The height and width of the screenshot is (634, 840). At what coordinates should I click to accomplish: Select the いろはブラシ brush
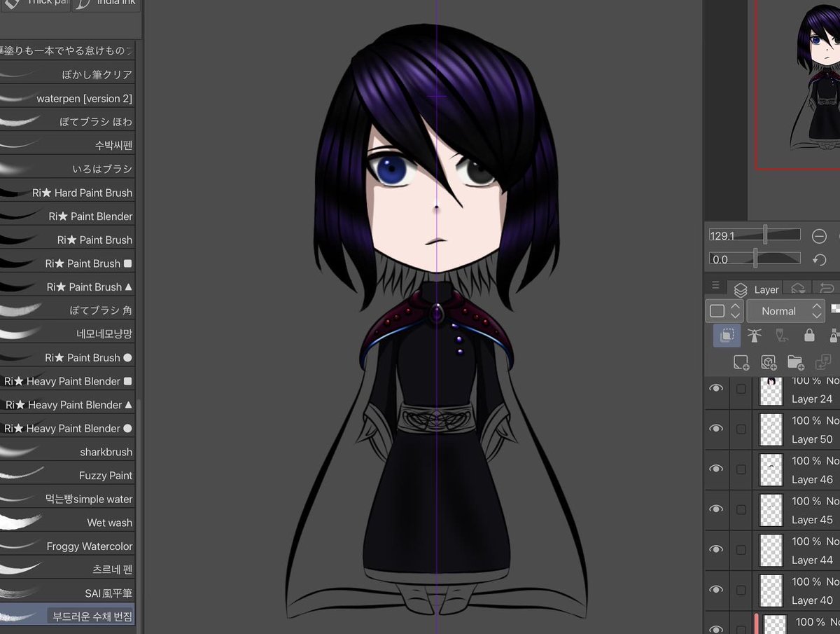click(x=67, y=169)
